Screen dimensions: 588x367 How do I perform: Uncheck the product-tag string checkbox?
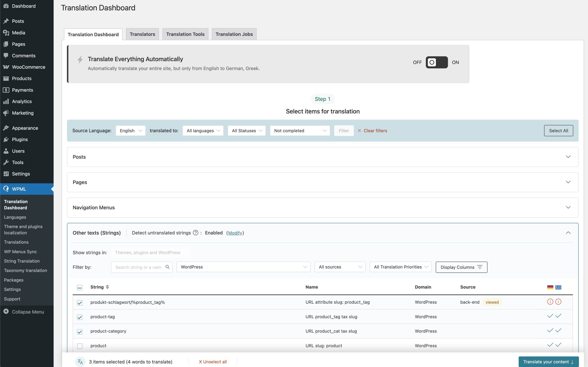79,317
